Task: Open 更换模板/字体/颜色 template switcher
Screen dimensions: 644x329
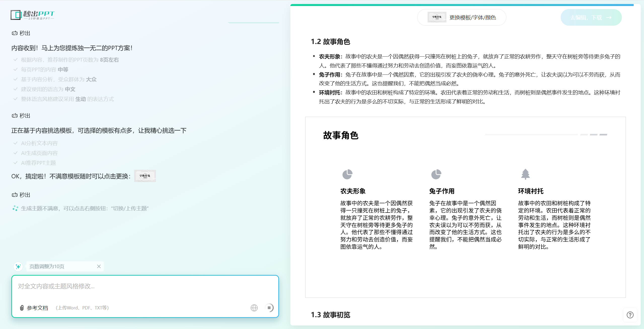Action: pyautogui.click(x=472, y=17)
